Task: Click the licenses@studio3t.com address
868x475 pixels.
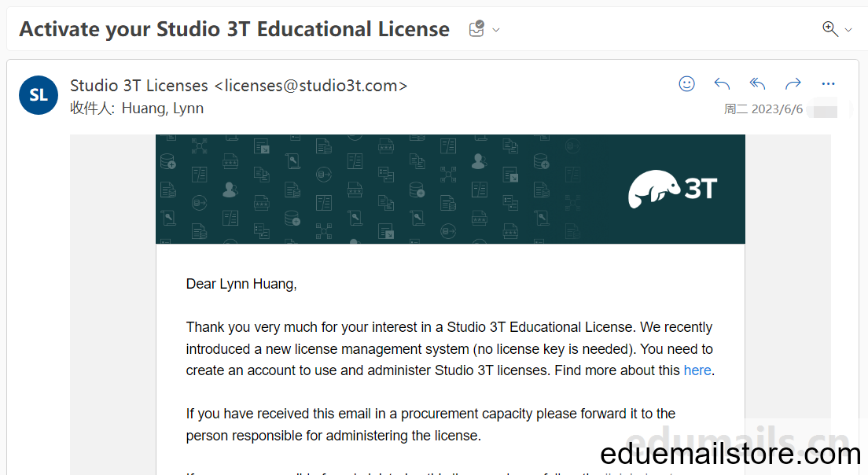Action: [x=311, y=86]
